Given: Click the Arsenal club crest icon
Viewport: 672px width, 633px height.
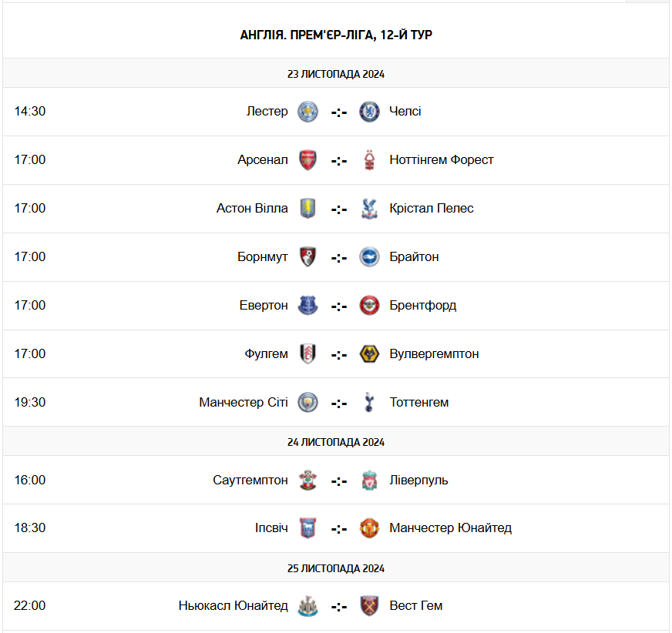Looking at the screenshot, I should [x=308, y=160].
